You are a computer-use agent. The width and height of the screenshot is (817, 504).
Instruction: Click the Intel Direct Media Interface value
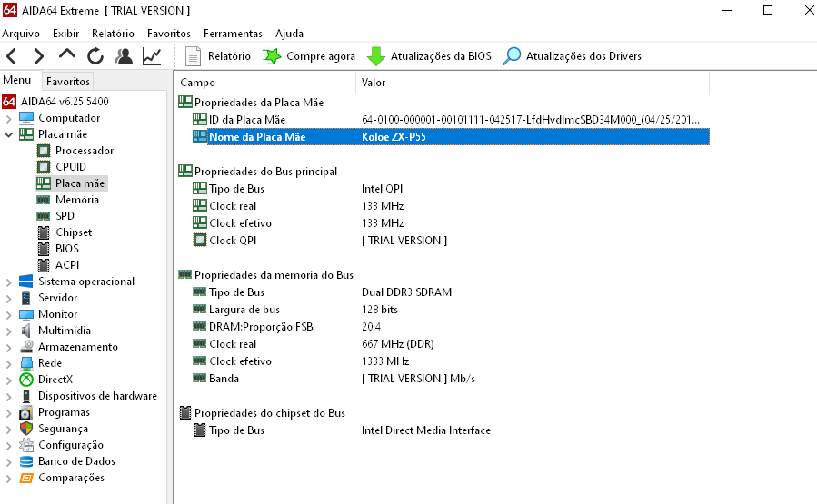pos(426,430)
